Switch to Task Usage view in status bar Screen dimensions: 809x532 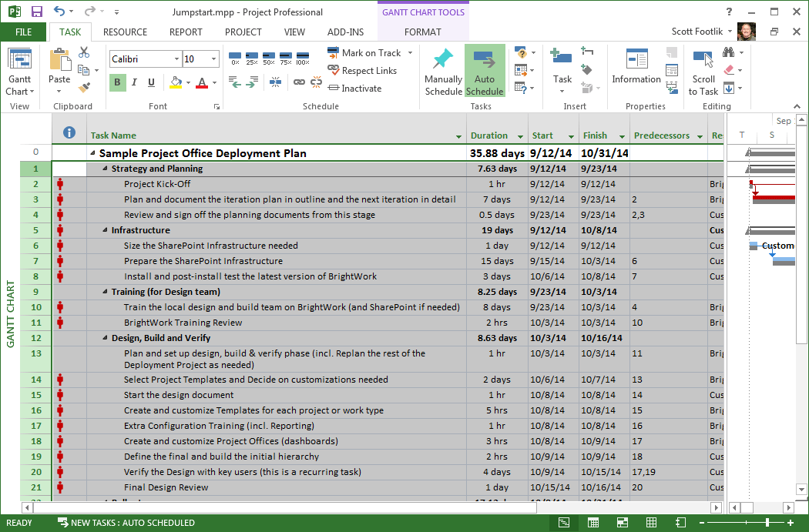[x=593, y=523]
